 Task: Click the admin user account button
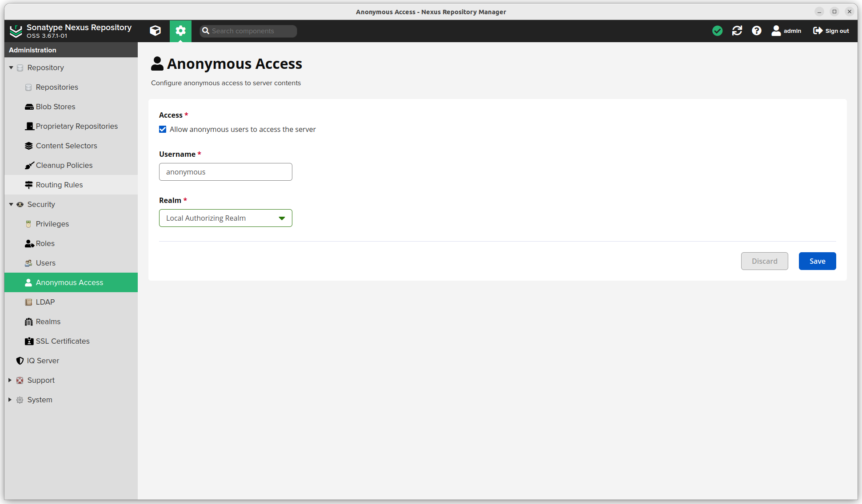pos(786,31)
